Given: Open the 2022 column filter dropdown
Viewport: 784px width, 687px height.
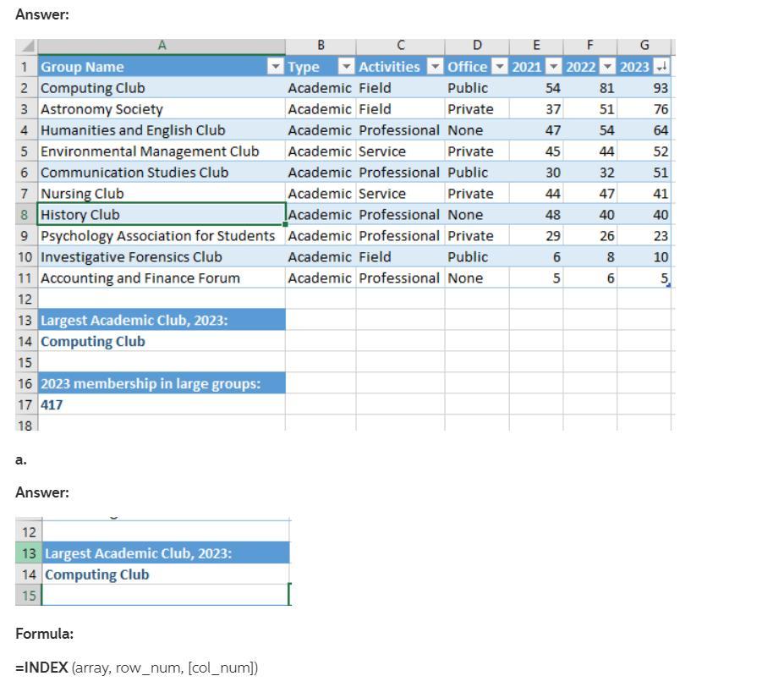Looking at the screenshot, I should (x=606, y=67).
